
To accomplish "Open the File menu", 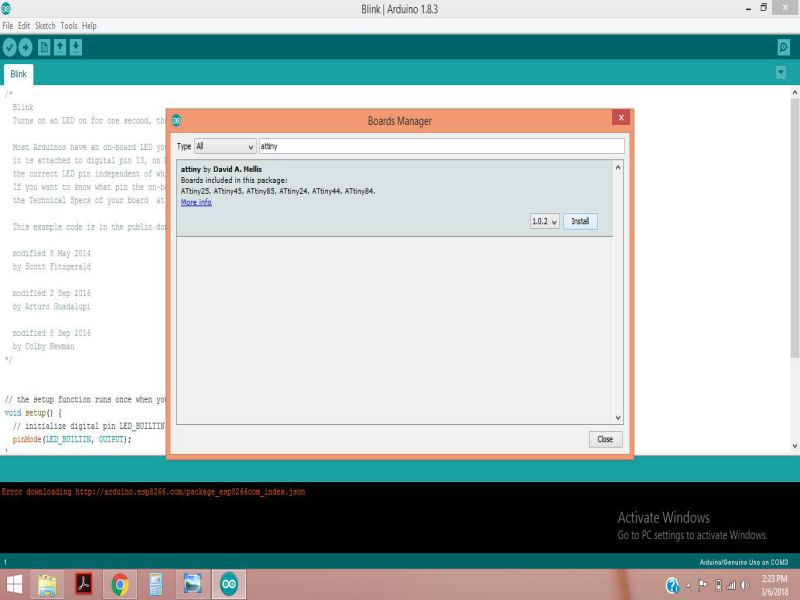I will [x=8, y=26].
